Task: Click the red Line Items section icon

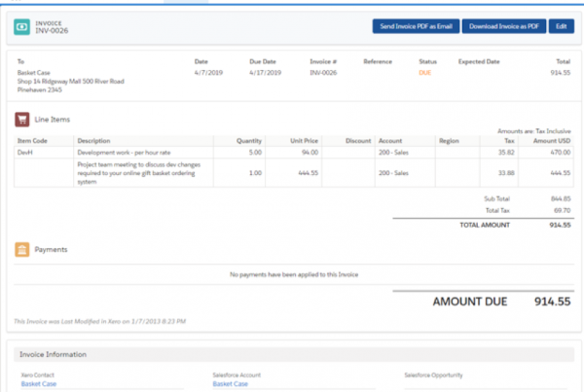Action: pyautogui.click(x=21, y=119)
